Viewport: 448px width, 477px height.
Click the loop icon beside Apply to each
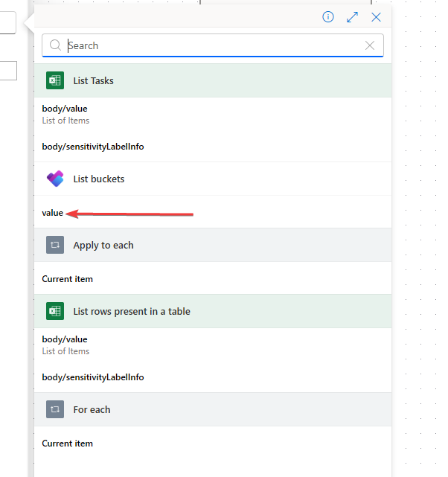pyautogui.click(x=55, y=245)
